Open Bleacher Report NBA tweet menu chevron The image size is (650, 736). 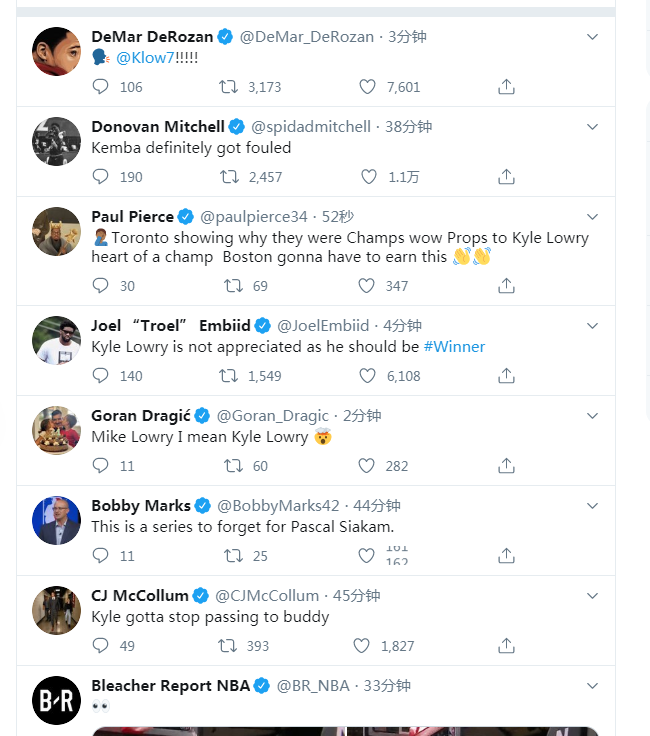592,686
